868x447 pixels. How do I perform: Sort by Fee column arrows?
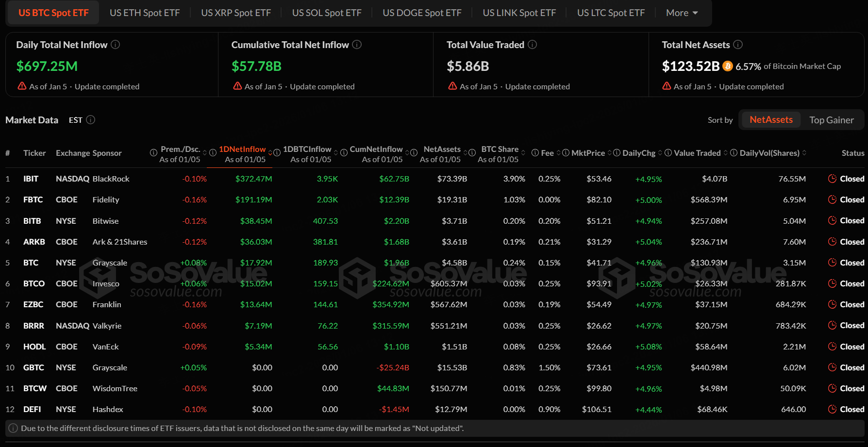point(559,153)
